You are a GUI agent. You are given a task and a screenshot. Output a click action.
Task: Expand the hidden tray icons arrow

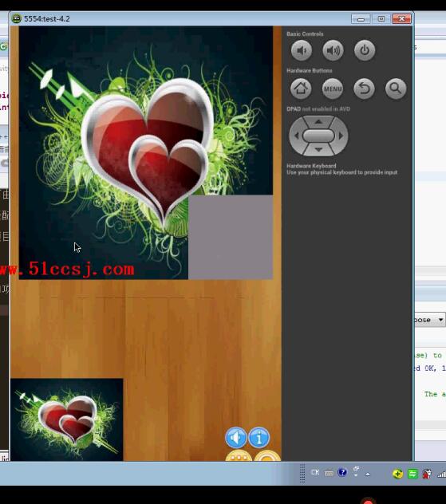click(368, 474)
